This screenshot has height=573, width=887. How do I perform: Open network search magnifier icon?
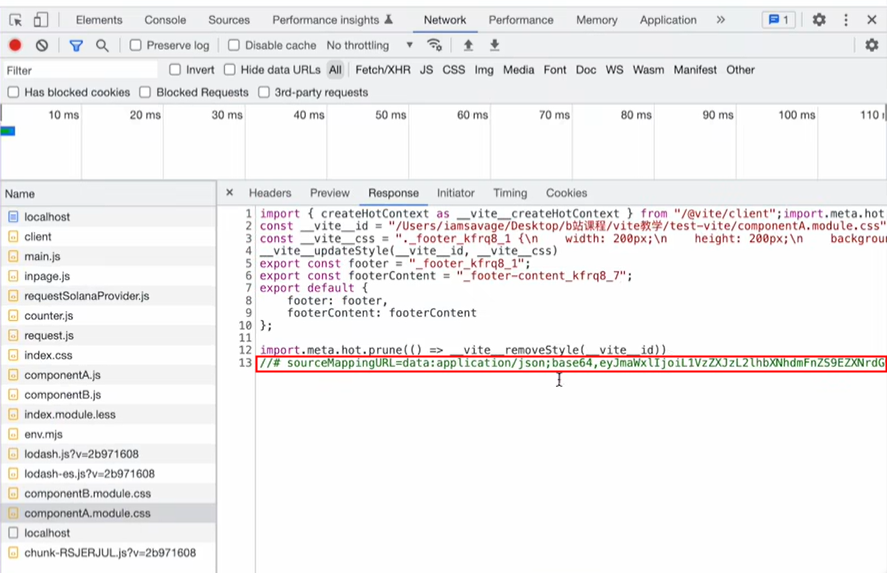(102, 45)
